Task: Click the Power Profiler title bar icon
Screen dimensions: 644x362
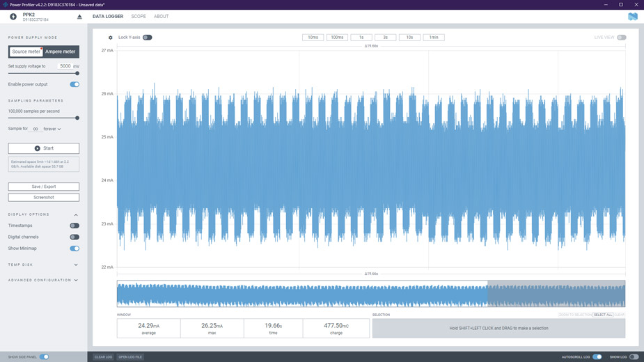Action: coord(5,4)
